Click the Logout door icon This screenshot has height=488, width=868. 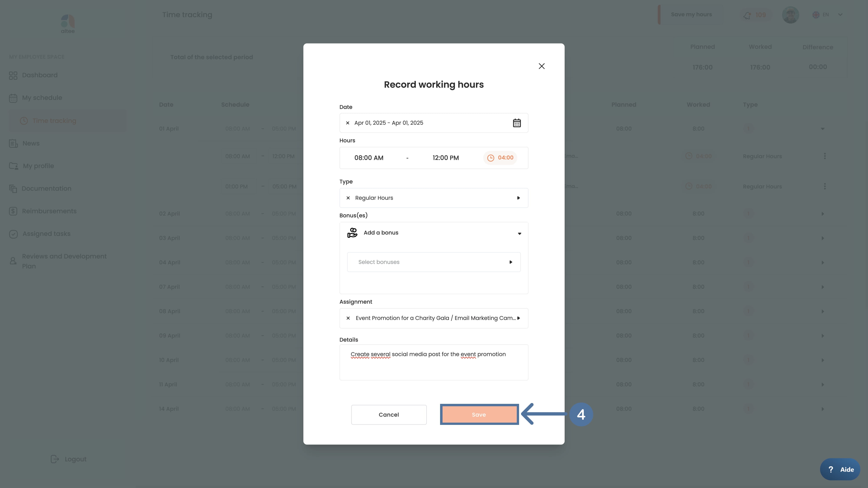coord(55,459)
